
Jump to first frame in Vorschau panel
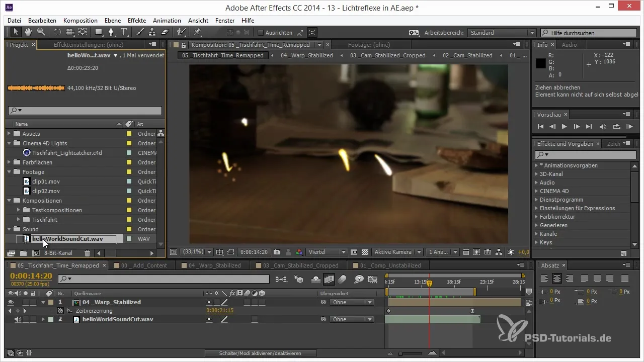click(541, 126)
